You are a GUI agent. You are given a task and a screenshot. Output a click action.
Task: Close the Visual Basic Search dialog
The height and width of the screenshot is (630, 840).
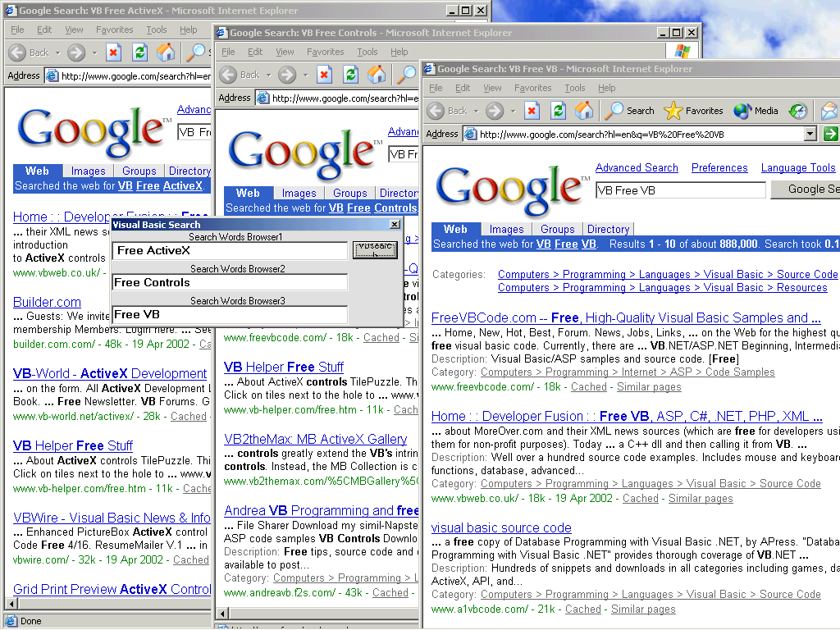click(395, 225)
